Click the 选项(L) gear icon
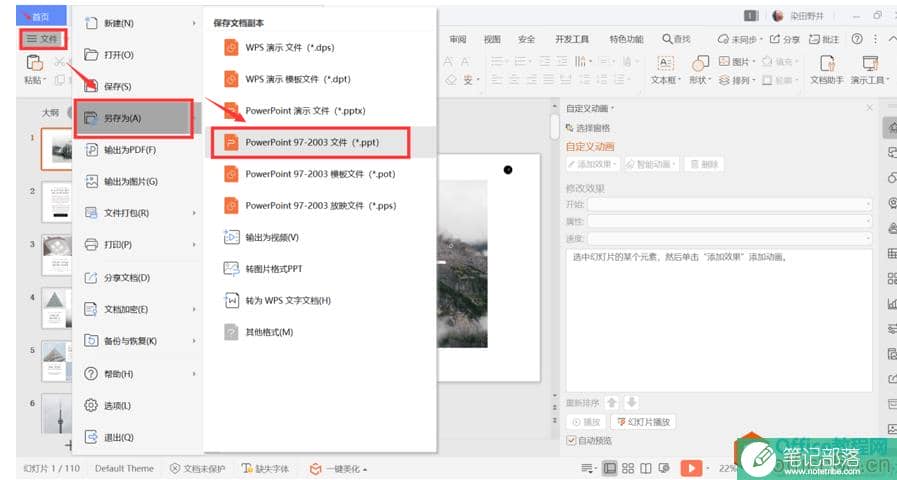The height and width of the screenshot is (480, 897). click(x=91, y=405)
